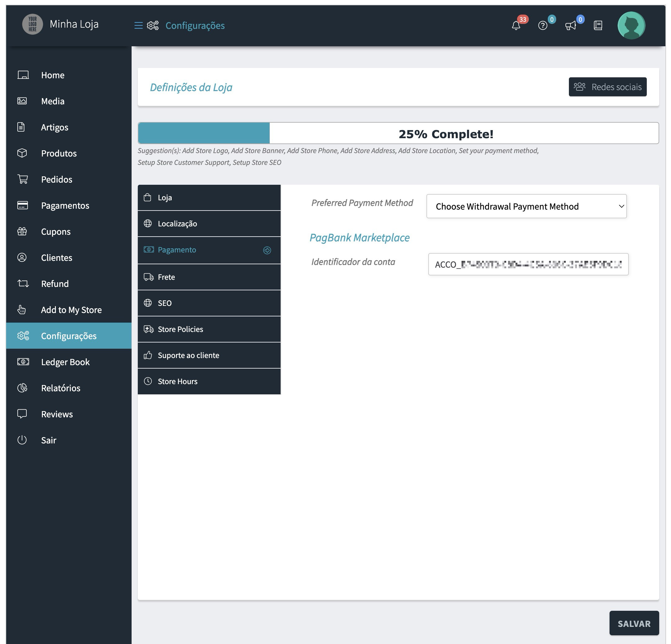This screenshot has height=644, width=671.
Task: Click the Cupons gift icon
Action: 22,231
